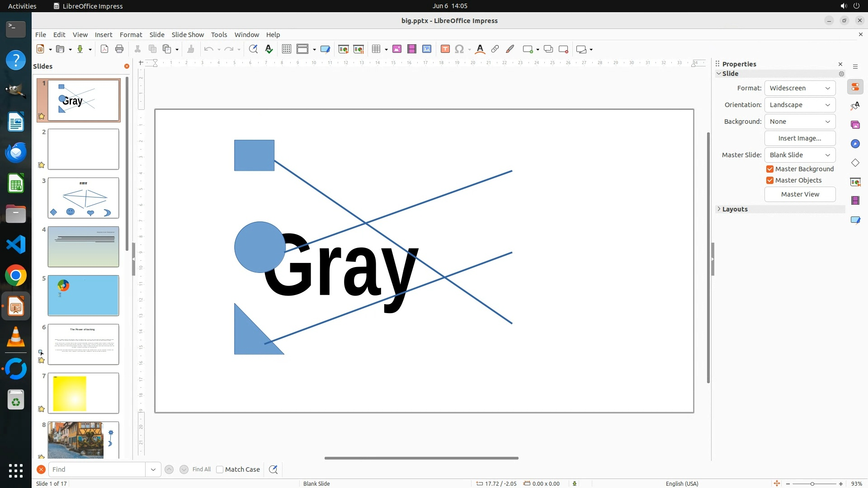Open the Format menu

[131, 35]
